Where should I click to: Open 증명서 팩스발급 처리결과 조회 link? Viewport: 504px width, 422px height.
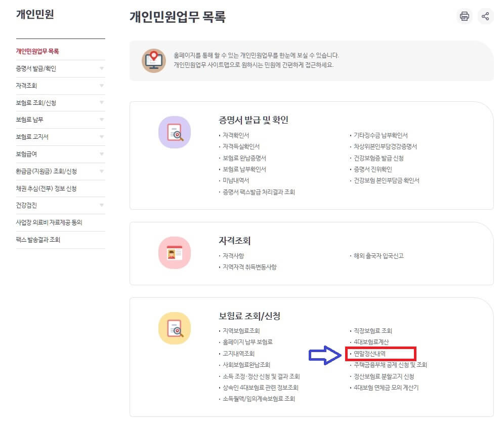pyautogui.click(x=259, y=192)
